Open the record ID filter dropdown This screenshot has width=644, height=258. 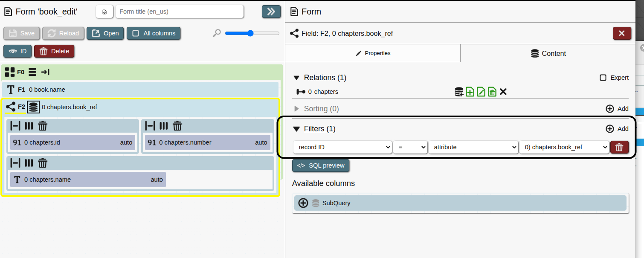tap(342, 147)
